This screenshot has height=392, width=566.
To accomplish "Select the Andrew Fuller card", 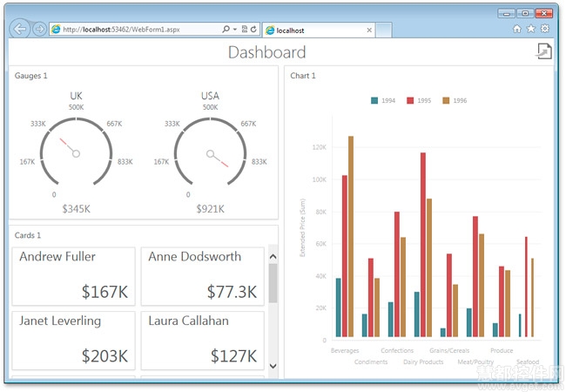I will [x=74, y=276].
